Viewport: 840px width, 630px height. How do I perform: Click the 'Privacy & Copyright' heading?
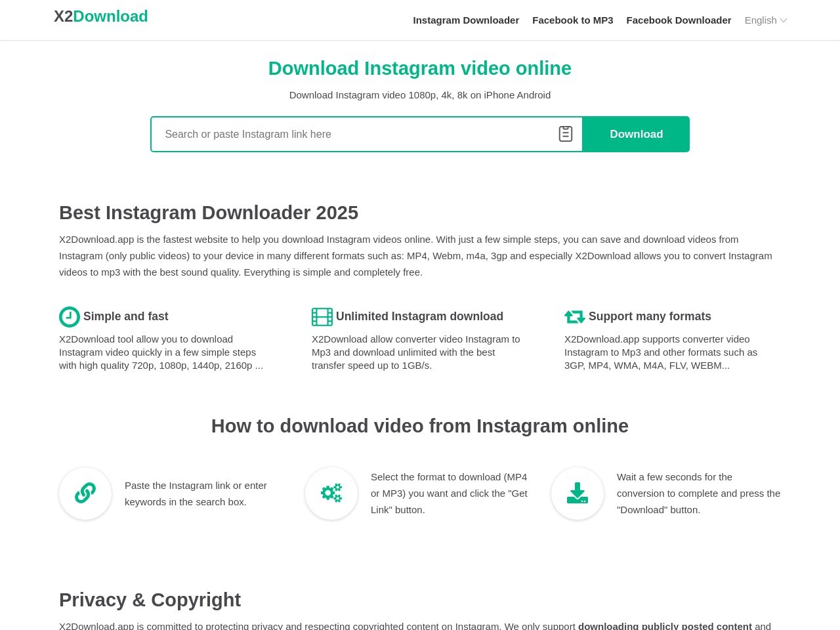click(150, 600)
